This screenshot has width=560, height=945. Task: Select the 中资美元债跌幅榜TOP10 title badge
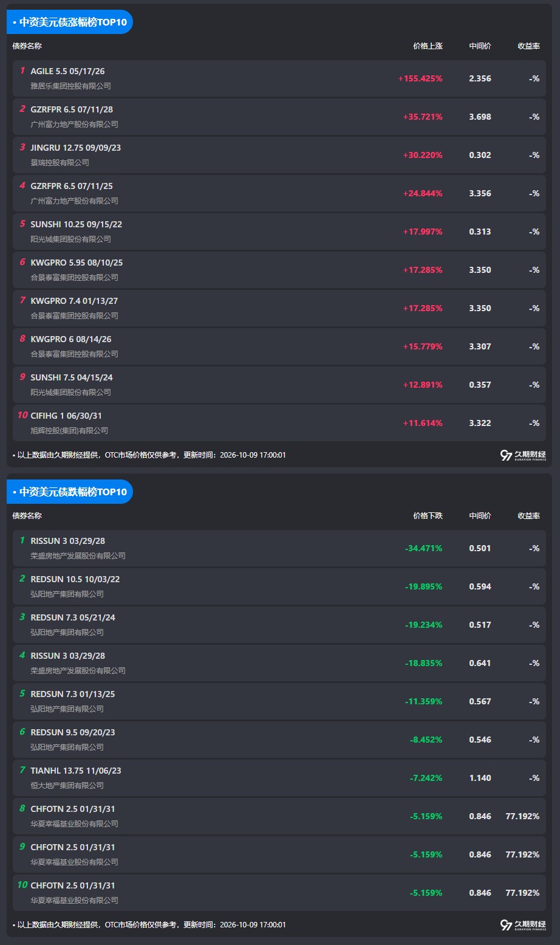[x=70, y=492]
